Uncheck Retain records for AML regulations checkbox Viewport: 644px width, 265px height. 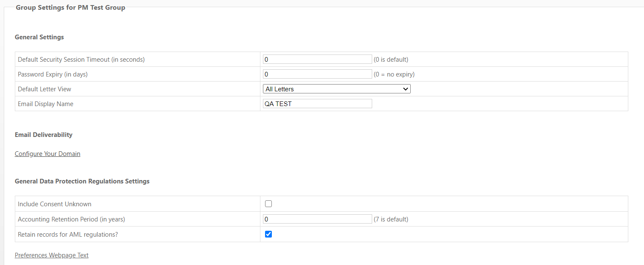click(268, 234)
